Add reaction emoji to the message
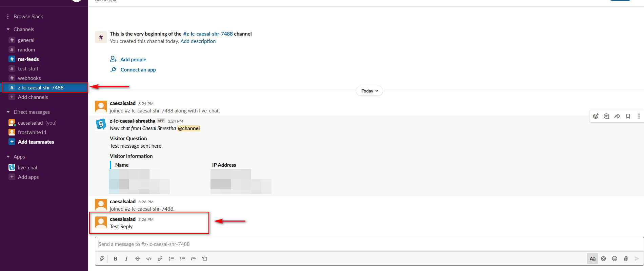Viewport: 644px width, 271px height. tap(596, 116)
